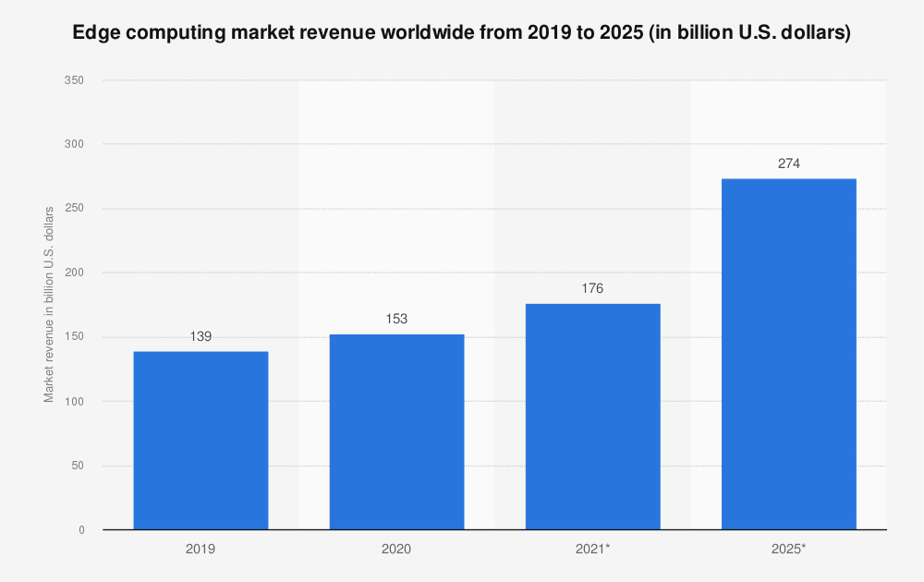Click the value label 274

[788, 163]
